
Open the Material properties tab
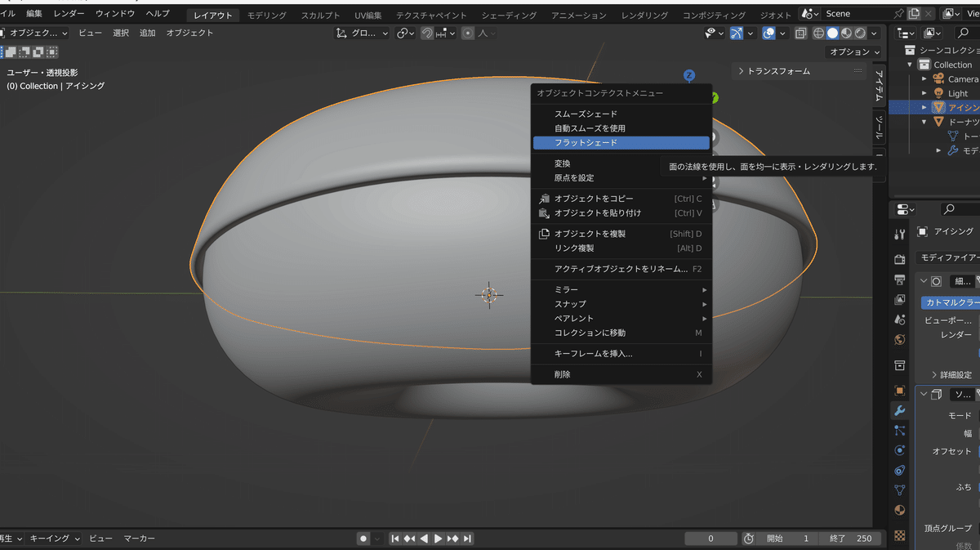pos(900,510)
